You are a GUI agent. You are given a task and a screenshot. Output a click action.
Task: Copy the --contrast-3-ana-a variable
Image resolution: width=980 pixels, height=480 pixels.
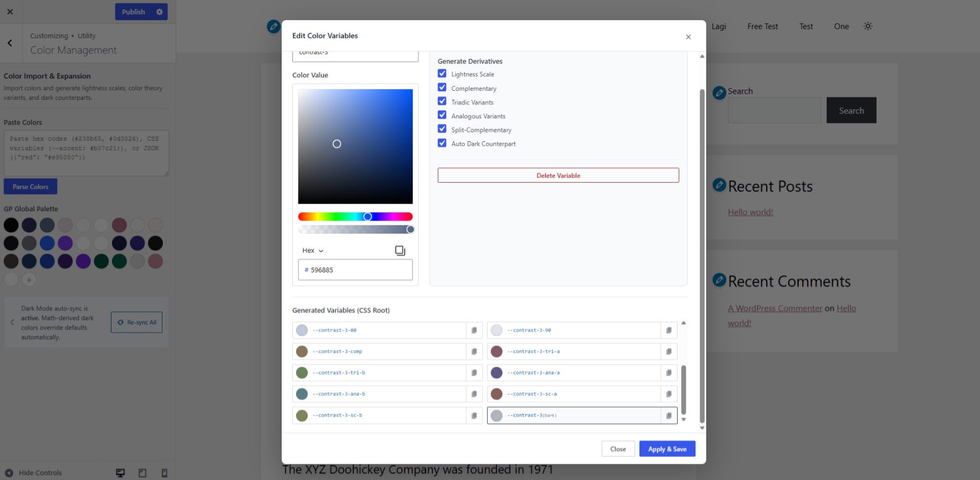[x=669, y=373]
